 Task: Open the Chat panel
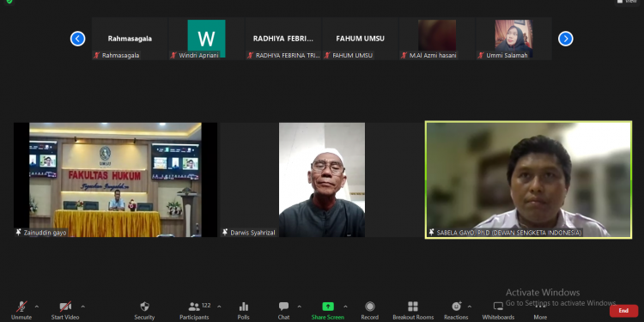tap(283, 311)
